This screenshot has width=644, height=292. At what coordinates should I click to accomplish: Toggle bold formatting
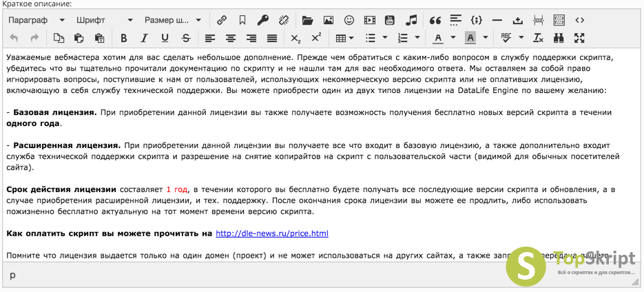point(123,38)
